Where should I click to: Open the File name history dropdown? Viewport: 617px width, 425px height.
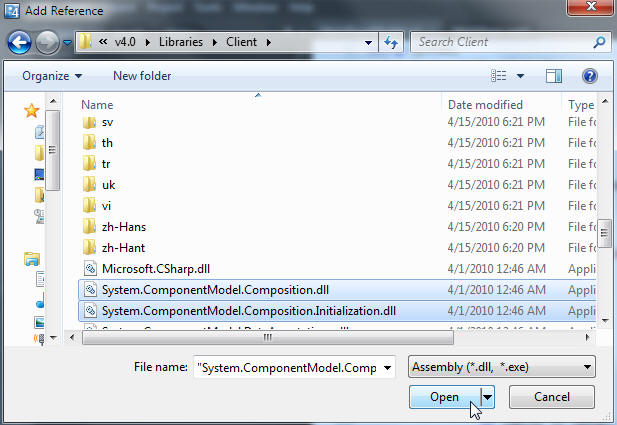pos(388,368)
